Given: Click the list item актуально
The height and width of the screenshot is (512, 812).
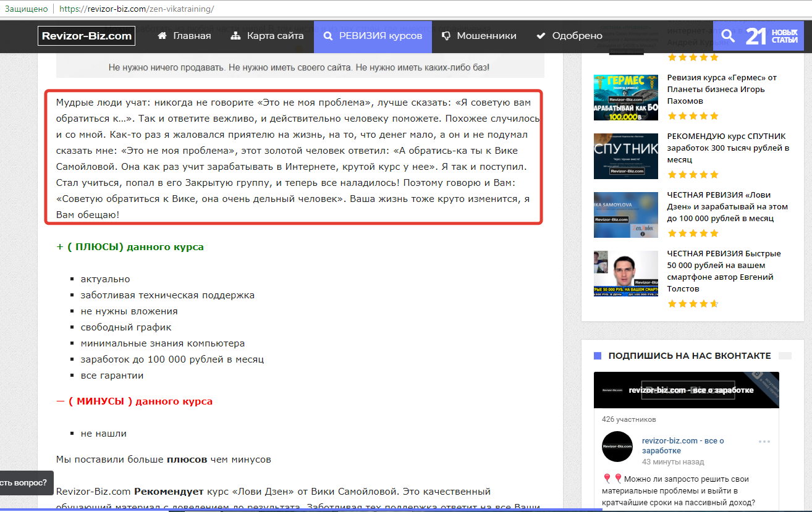Looking at the screenshot, I should pyautogui.click(x=105, y=279).
